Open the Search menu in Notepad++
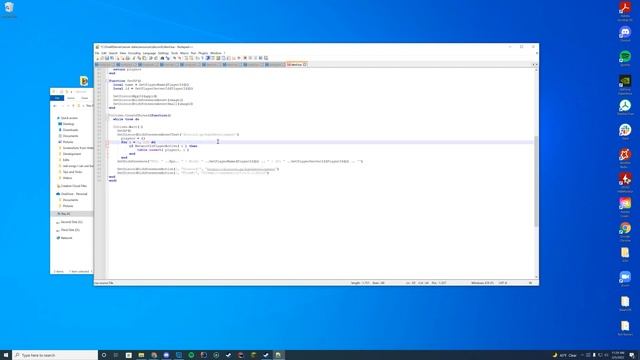 (x=113, y=53)
